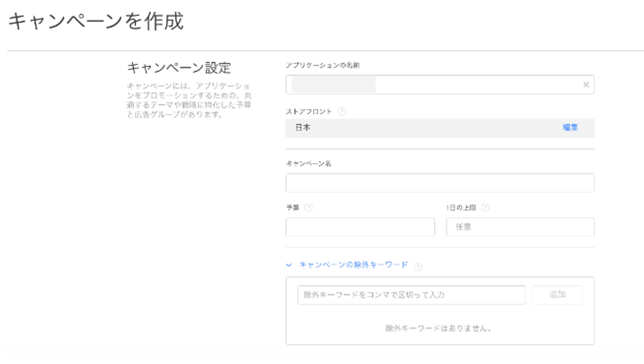Click the キャンペーン名 field label
This screenshot has width=644, height=364.
tap(309, 164)
